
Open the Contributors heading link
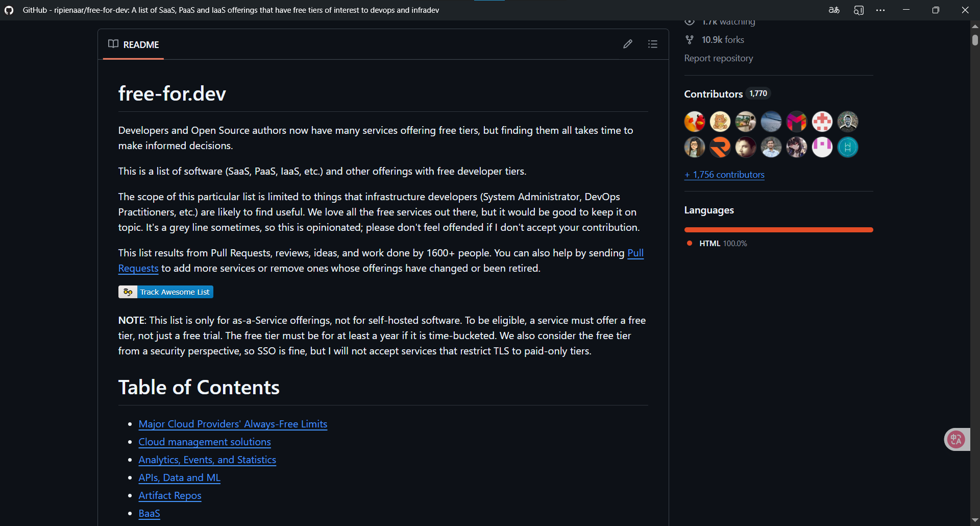pyautogui.click(x=714, y=94)
